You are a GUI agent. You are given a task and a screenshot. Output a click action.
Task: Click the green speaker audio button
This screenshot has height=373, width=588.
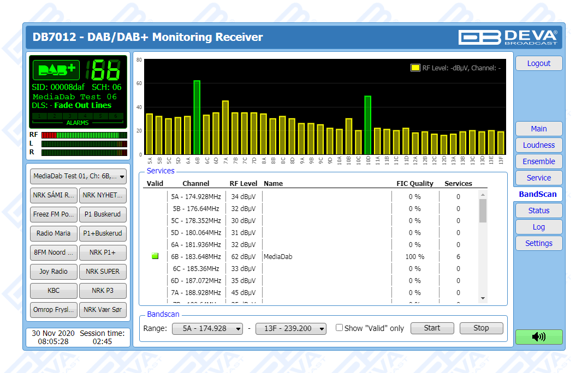pos(538,337)
